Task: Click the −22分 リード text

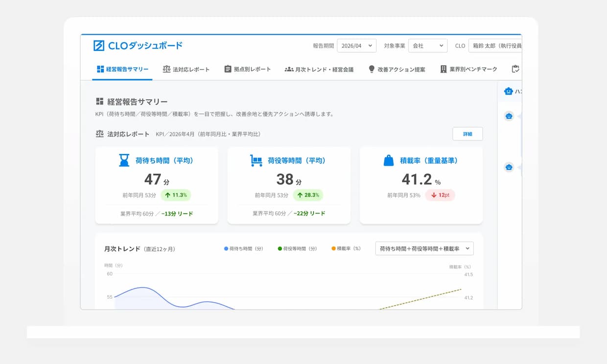Action: click(309, 214)
